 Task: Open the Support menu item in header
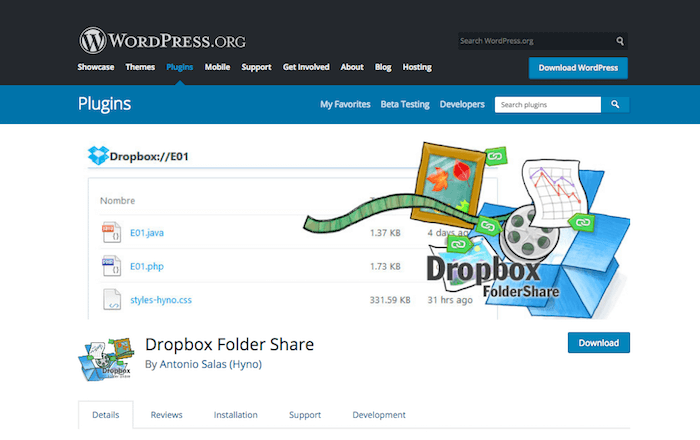(x=256, y=67)
